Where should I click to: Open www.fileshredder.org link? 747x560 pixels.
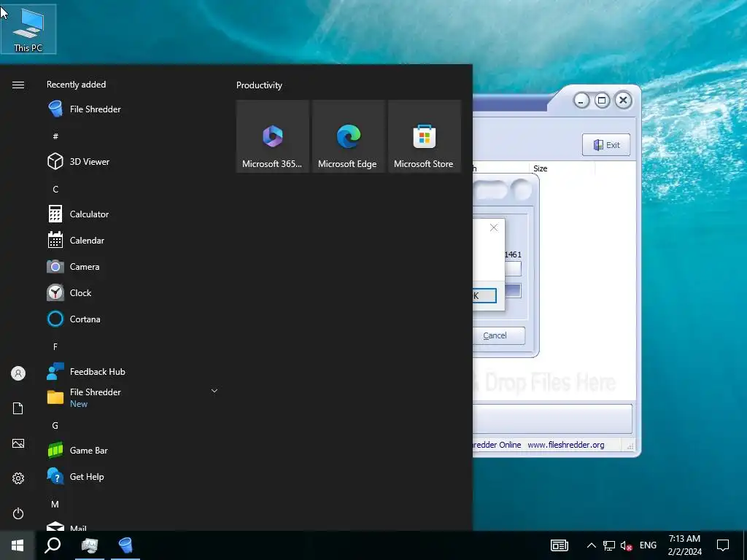(x=566, y=445)
